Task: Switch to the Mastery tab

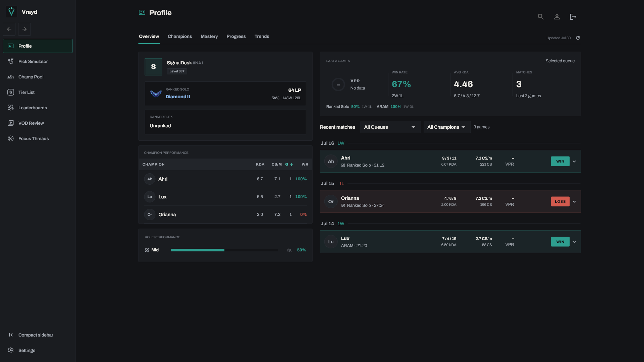Action: coord(209,36)
